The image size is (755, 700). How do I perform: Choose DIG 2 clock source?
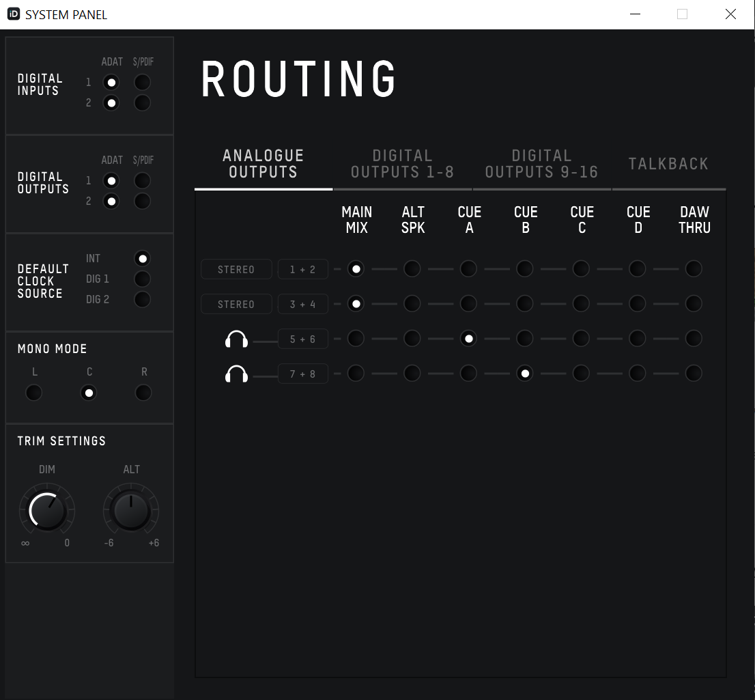[142, 300]
